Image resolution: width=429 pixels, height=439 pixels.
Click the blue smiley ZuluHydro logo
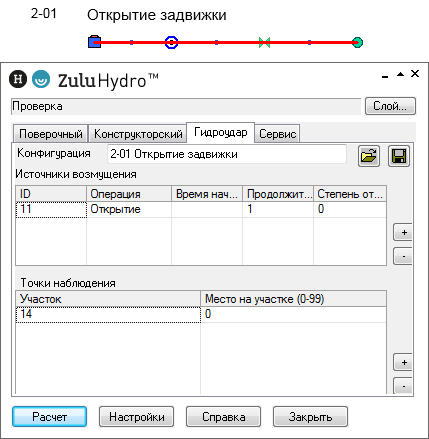pyautogui.click(x=41, y=79)
